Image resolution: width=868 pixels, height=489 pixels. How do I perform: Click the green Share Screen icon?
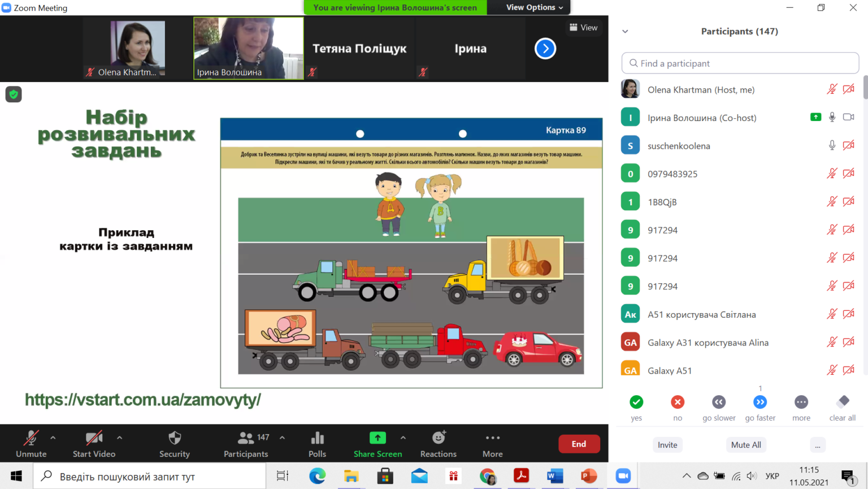pos(377,438)
